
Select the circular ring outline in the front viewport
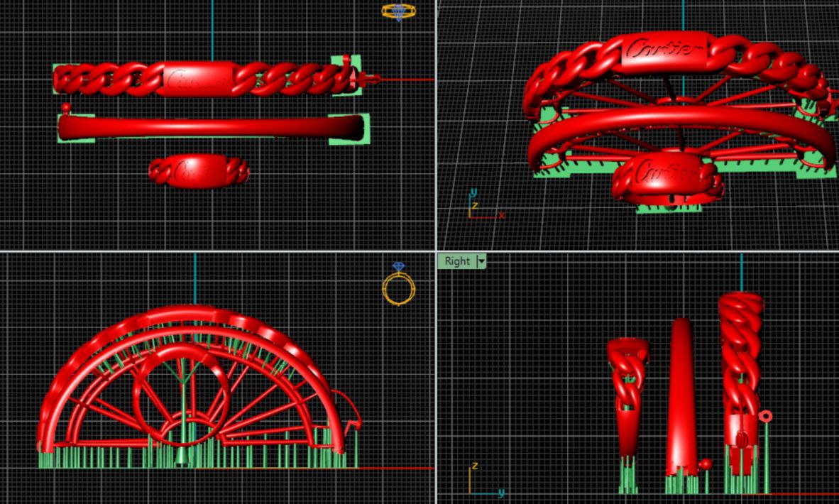tap(182, 395)
